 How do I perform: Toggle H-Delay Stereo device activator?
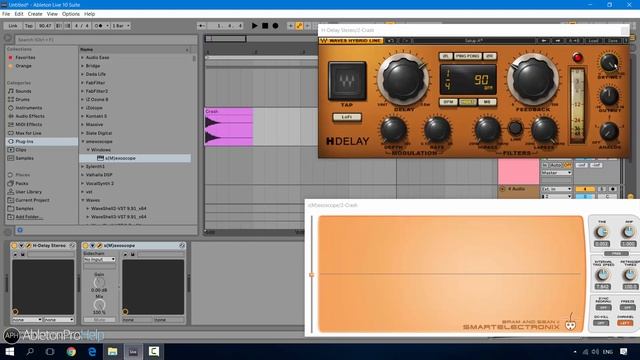(14, 246)
